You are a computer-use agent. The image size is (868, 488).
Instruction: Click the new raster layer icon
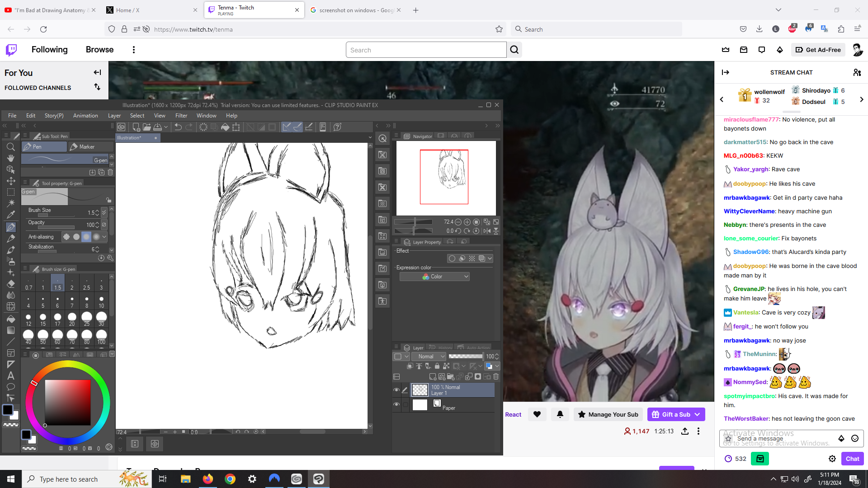tap(433, 376)
